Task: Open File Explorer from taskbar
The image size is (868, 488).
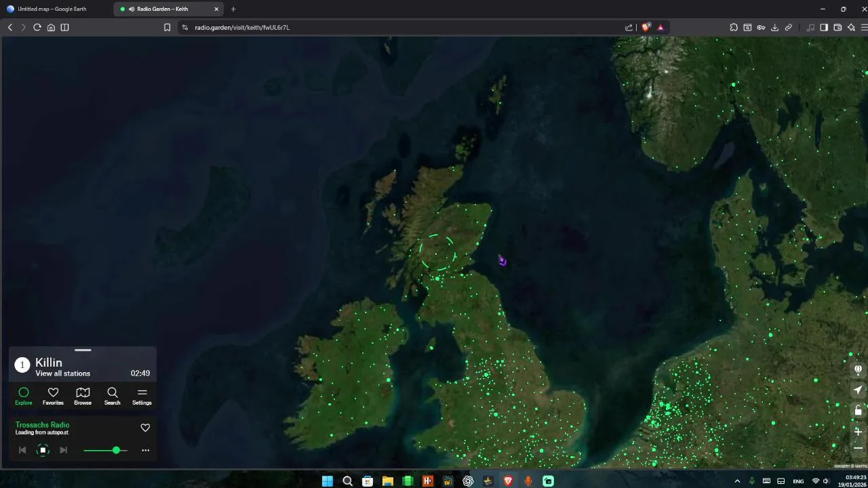Action: [x=387, y=481]
